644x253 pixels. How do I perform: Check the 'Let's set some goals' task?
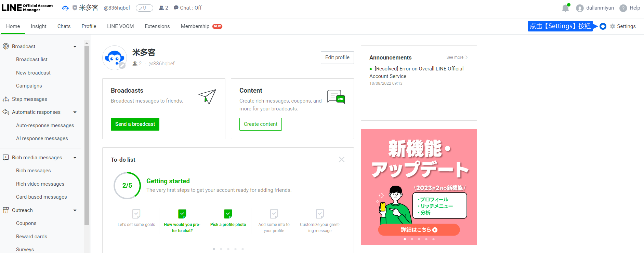point(136,214)
